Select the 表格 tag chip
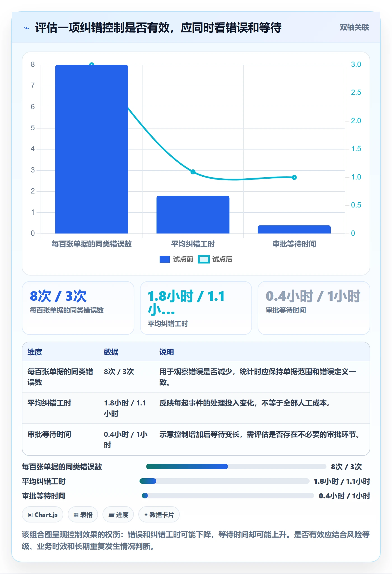This screenshot has width=392, height=574. coord(83,515)
